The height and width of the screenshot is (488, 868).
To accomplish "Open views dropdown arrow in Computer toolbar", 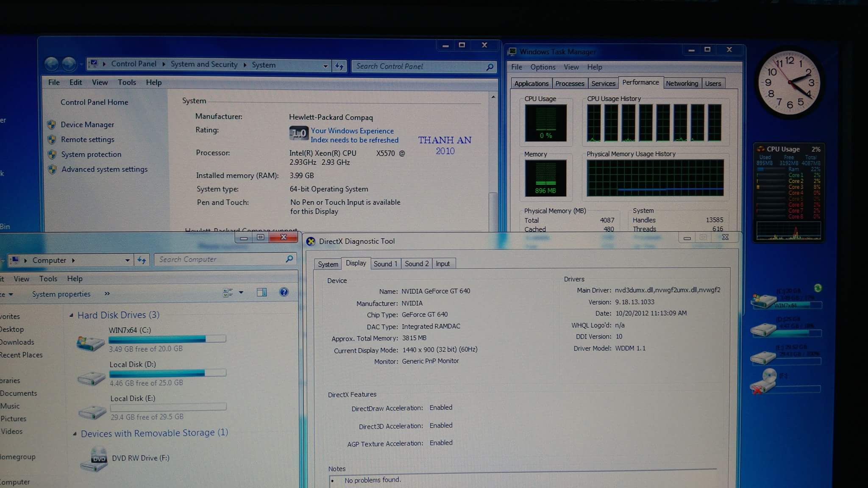I will pos(241,292).
